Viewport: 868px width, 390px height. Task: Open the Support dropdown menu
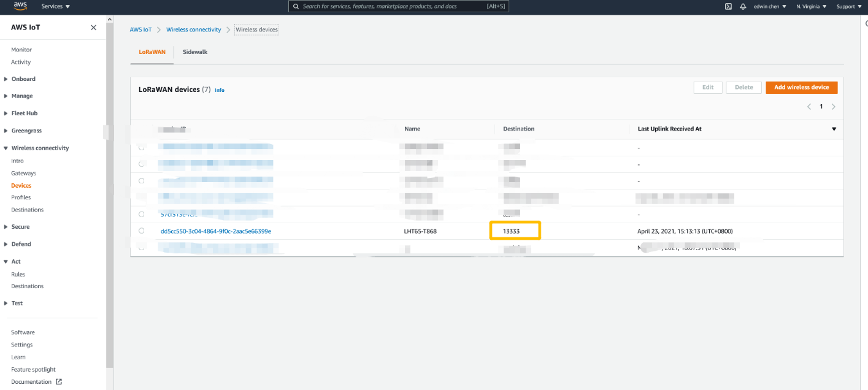[849, 7]
